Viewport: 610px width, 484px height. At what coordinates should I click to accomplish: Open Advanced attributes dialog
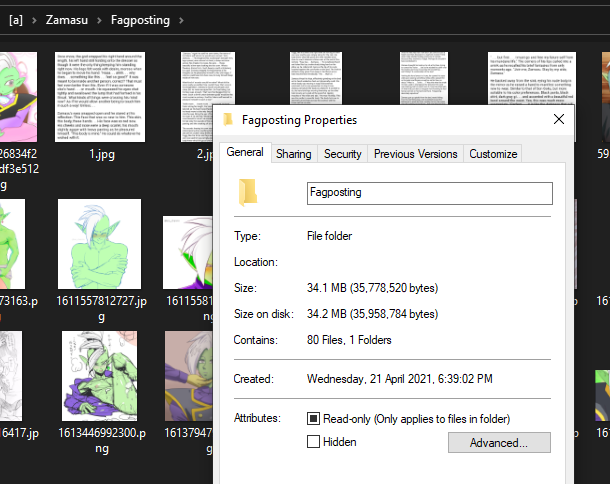499,442
